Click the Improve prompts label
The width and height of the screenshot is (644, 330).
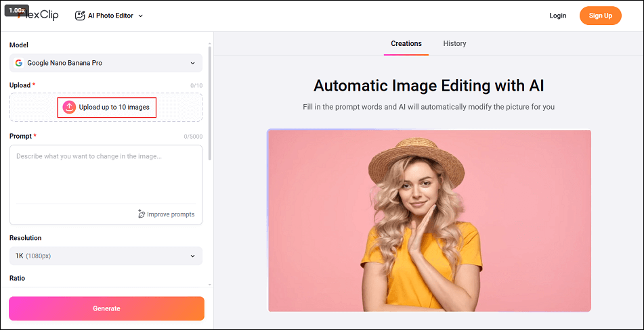(x=171, y=214)
